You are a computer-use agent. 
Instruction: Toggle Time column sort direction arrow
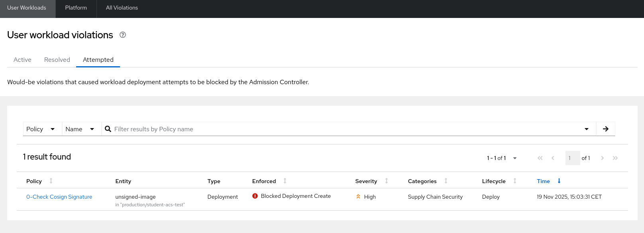tap(559, 181)
